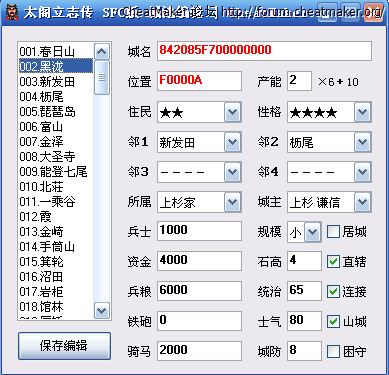Open the 城主 上杉谦信 dropdown
The image size is (389, 375).
pos(362,202)
